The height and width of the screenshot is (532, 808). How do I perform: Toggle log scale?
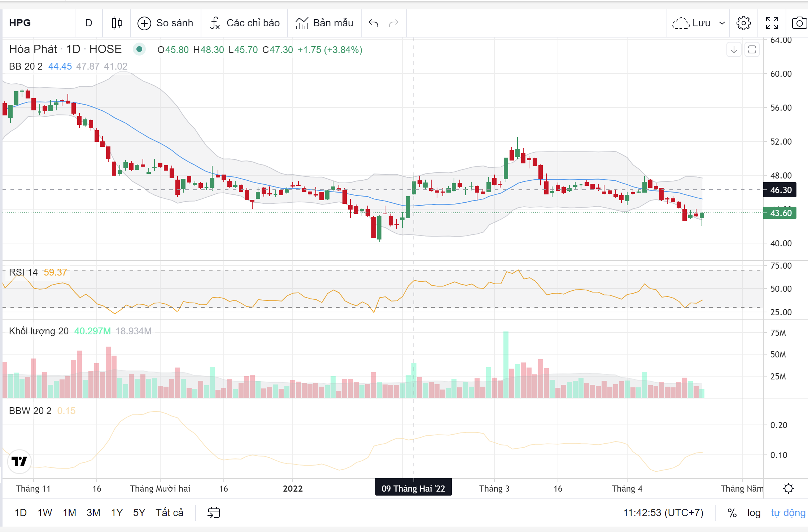click(x=754, y=513)
